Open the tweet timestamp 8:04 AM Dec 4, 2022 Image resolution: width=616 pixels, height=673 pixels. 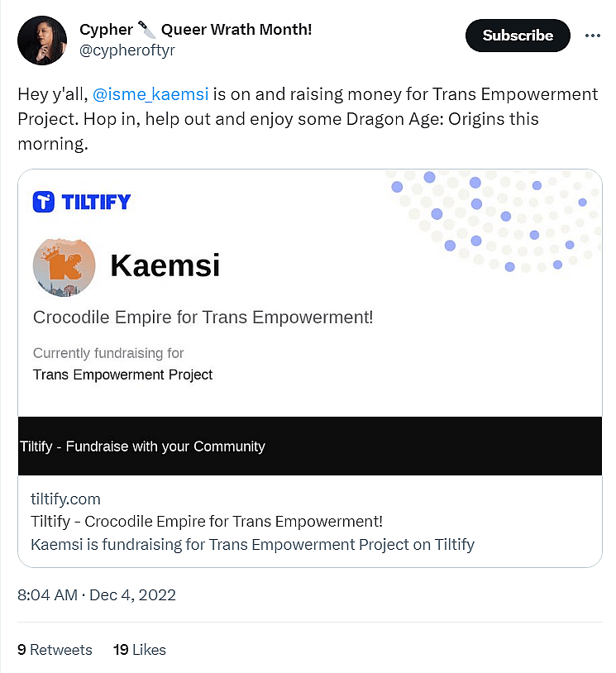coord(97,594)
